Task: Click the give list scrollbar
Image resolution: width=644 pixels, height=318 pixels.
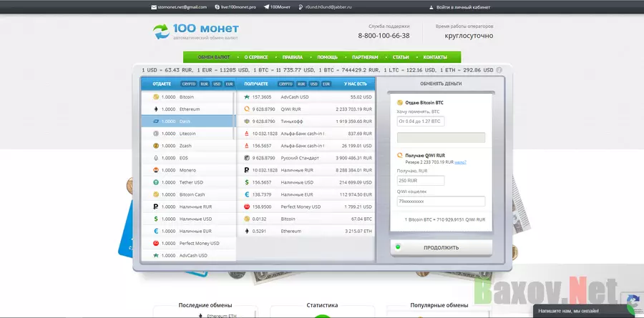Action: 234,116
